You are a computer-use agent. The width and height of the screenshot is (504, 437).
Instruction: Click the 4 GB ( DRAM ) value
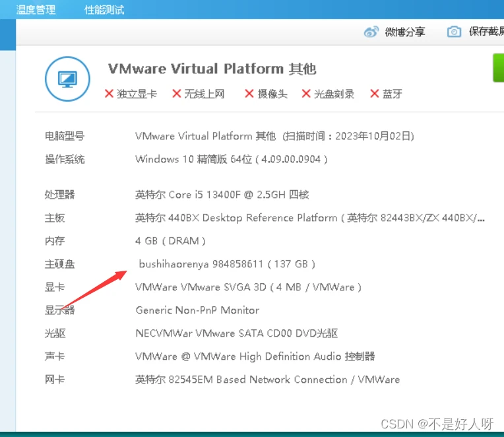pos(170,241)
